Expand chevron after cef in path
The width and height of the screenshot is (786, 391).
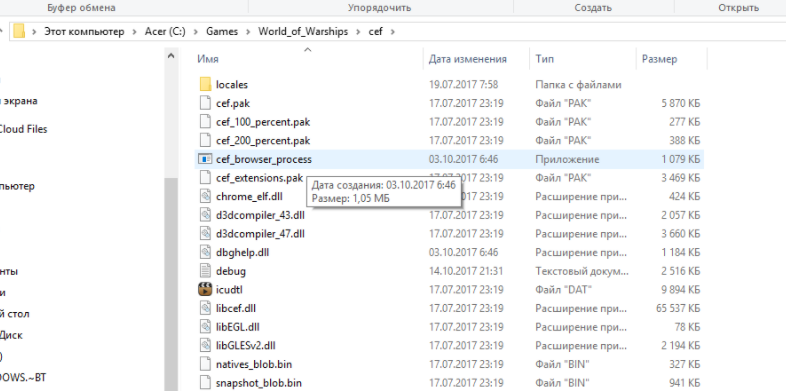coord(392,32)
